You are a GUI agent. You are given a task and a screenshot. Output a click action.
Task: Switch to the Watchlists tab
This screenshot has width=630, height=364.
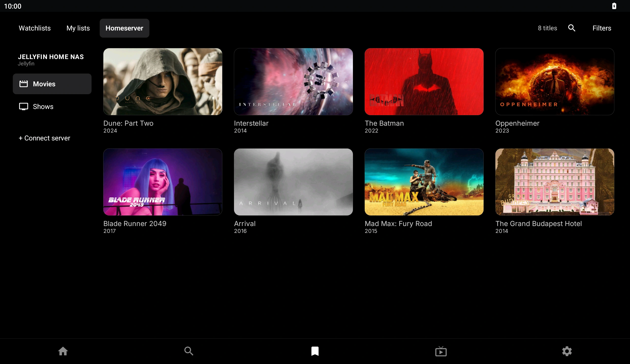coord(35,28)
